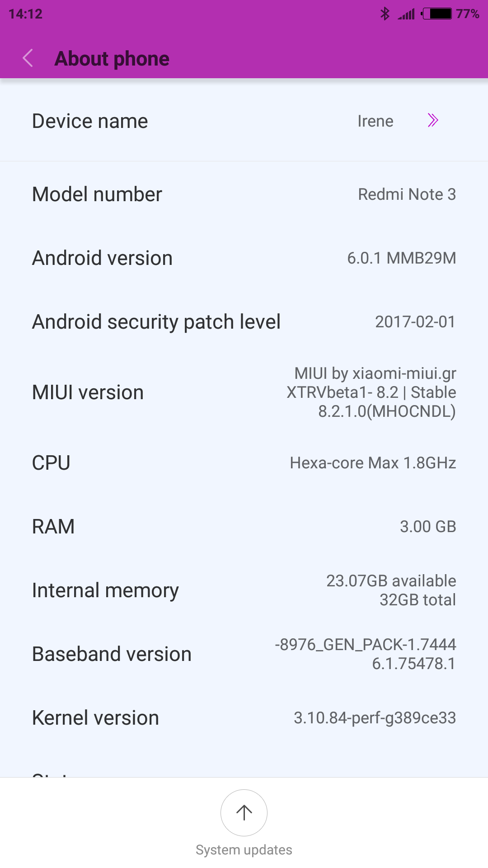
Task: Tap the Kernel version entry
Action: coord(244,718)
